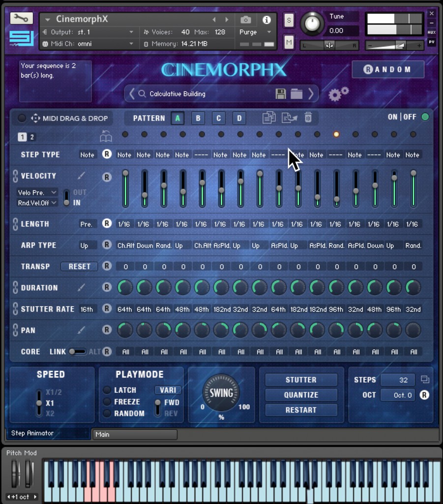Screen dimensions: 443x504
Task: Enable Random playmode
Action: coord(107,413)
